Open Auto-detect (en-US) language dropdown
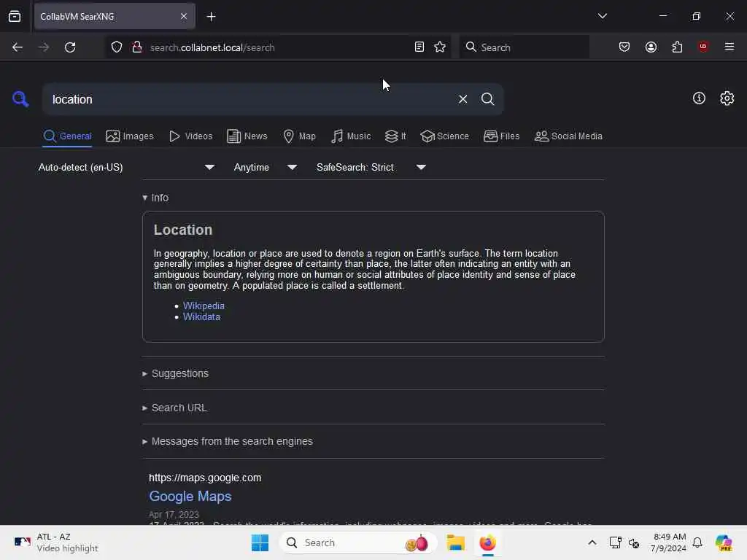This screenshot has height=560, width=747. point(126,167)
